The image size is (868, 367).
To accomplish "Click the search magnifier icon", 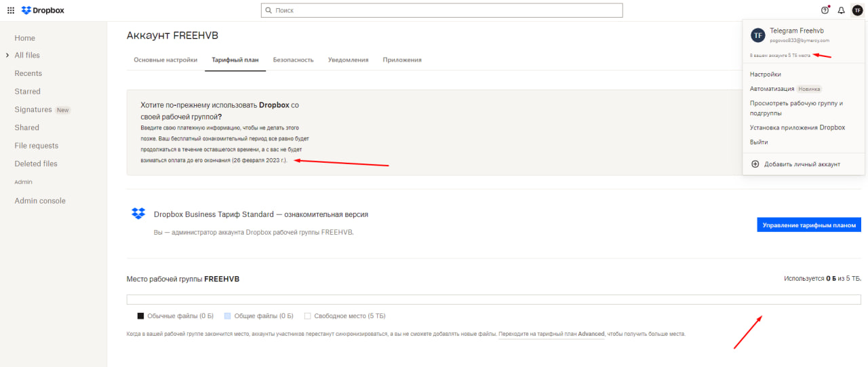I will coord(269,10).
